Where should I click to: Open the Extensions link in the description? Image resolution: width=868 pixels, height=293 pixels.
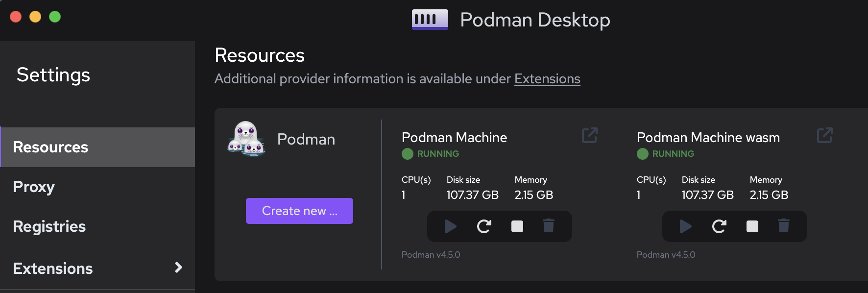(547, 78)
